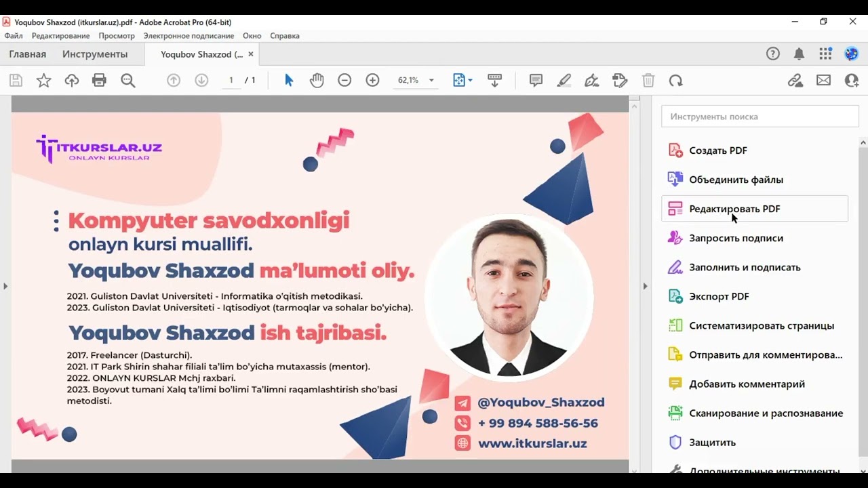Select the highlighter tool
The width and height of the screenshot is (868, 488).
[x=564, y=80]
